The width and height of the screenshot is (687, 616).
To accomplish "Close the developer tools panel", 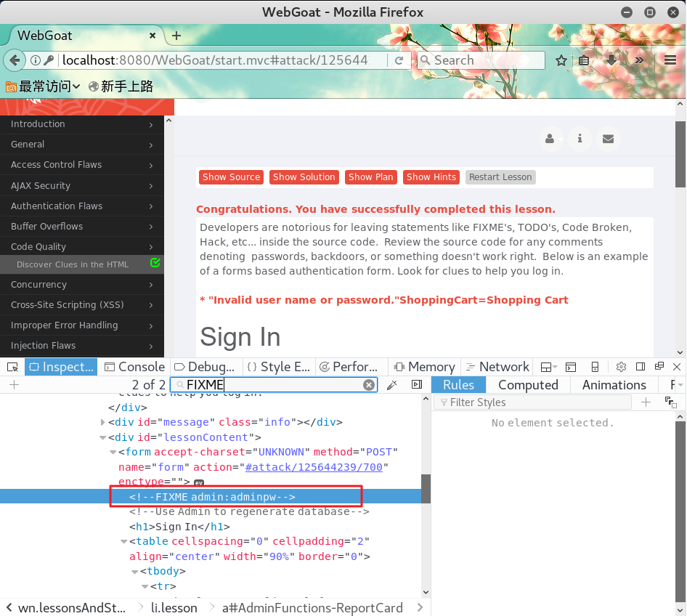I will (677, 367).
